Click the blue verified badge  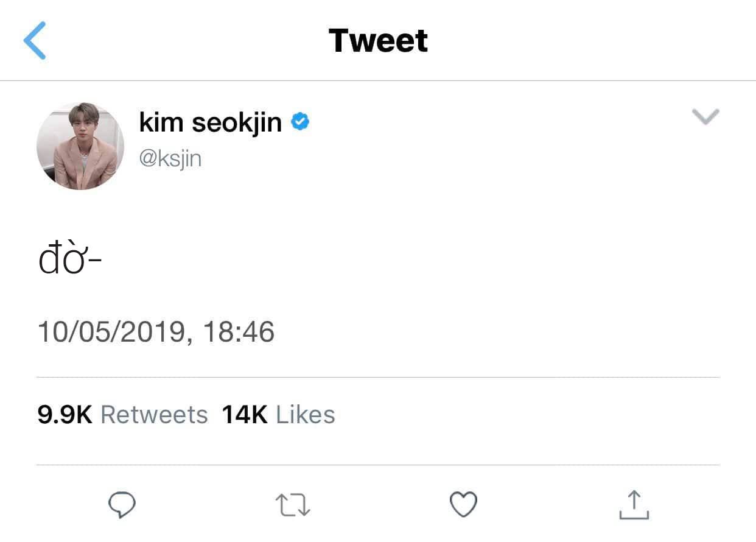click(x=300, y=122)
